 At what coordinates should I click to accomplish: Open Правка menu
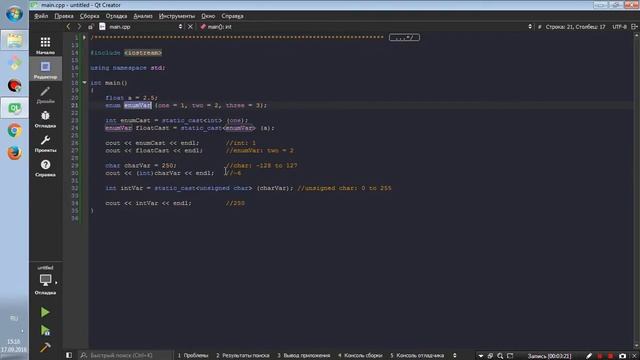(64, 16)
